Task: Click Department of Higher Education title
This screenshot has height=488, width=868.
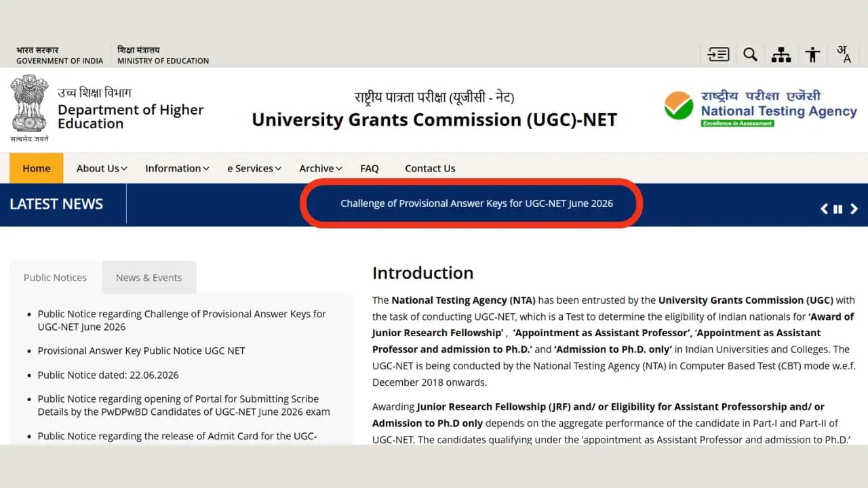Action: 130,116
